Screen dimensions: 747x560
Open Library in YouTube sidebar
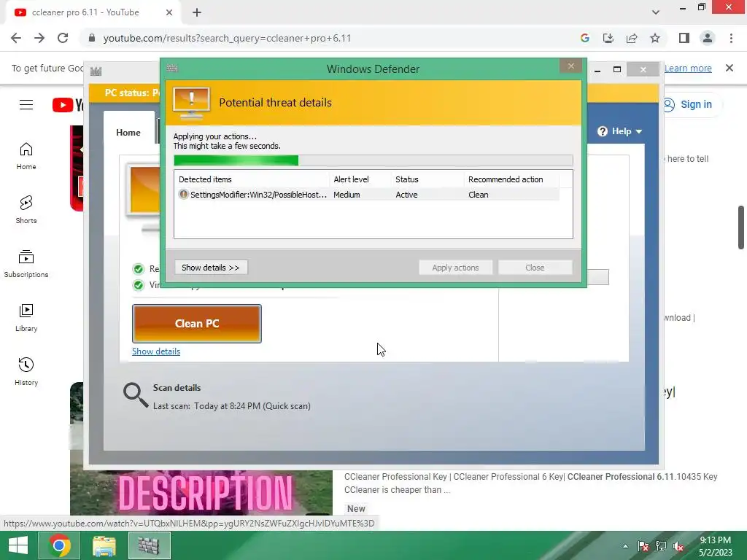[x=26, y=318]
